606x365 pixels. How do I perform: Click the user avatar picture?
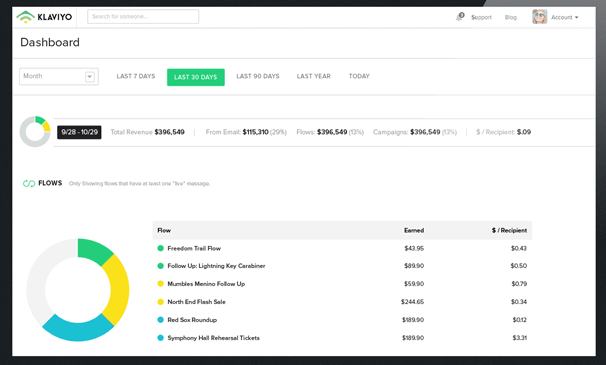[539, 17]
